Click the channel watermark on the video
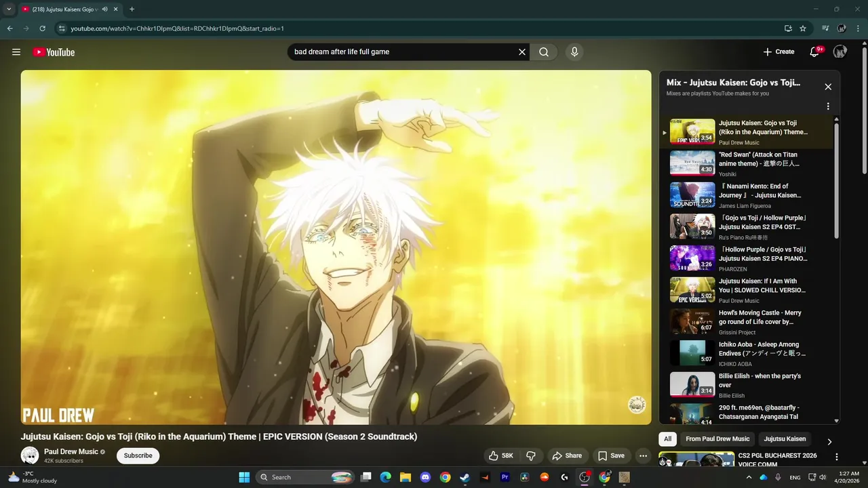Image resolution: width=868 pixels, height=488 pixels. coord(637,405)
